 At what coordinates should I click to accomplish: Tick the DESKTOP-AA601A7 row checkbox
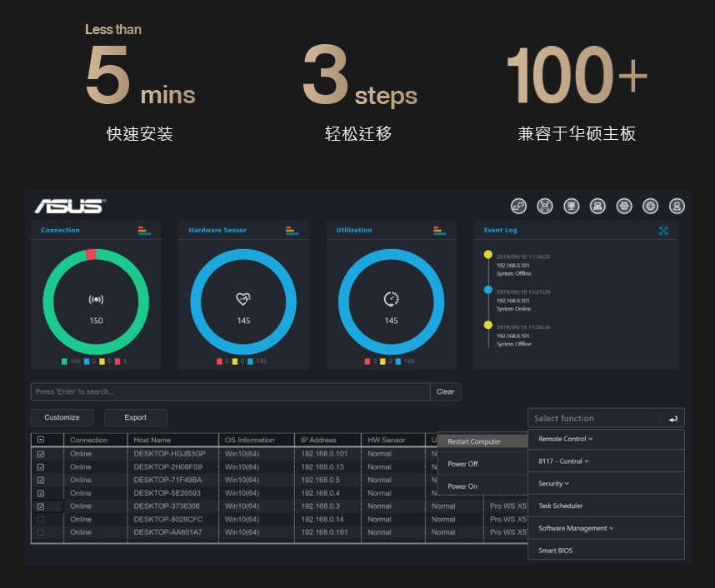[41, 532]
